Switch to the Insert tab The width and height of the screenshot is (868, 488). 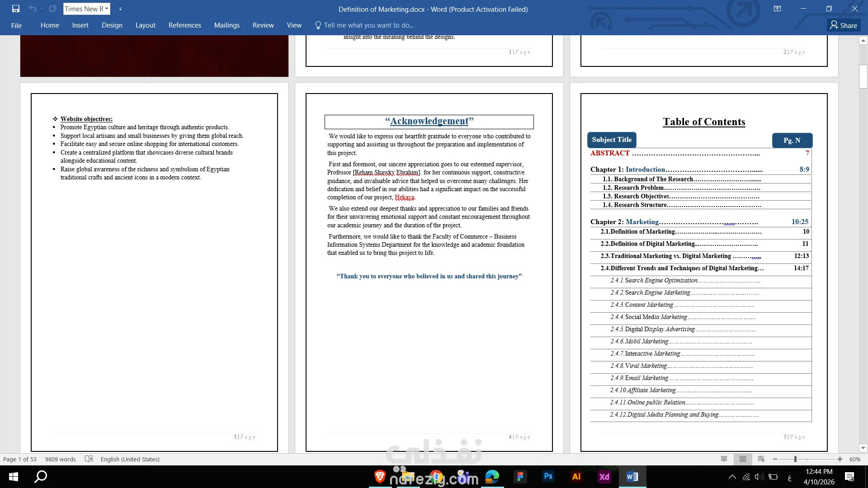coord(80,25)
